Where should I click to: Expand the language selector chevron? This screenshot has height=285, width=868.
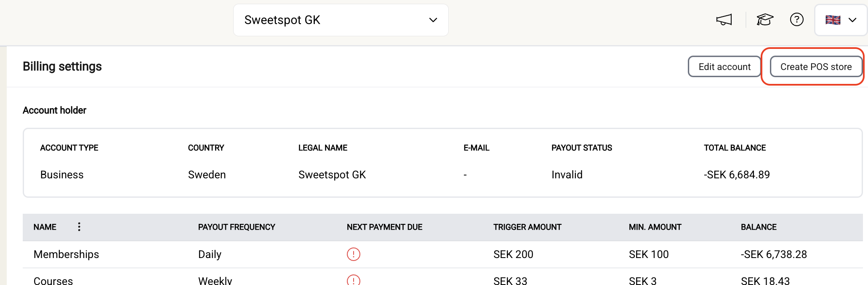coord(852,20)
